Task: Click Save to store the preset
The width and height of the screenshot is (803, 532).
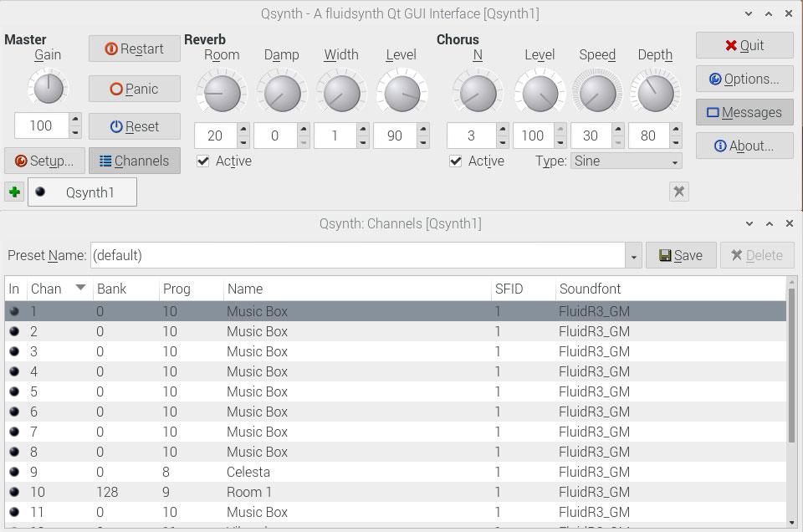Action: [680, 254]
